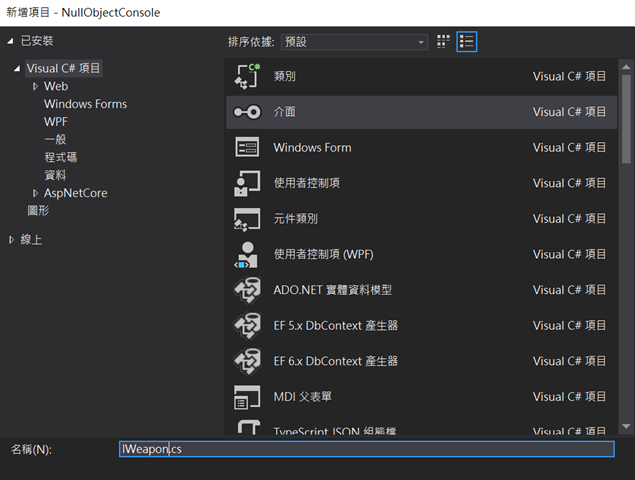This screenshot has height=480, width=635.
Task: Collapse the Visual C# 項目 tree node
Action: pyautogui.click(x=17, y=68)
